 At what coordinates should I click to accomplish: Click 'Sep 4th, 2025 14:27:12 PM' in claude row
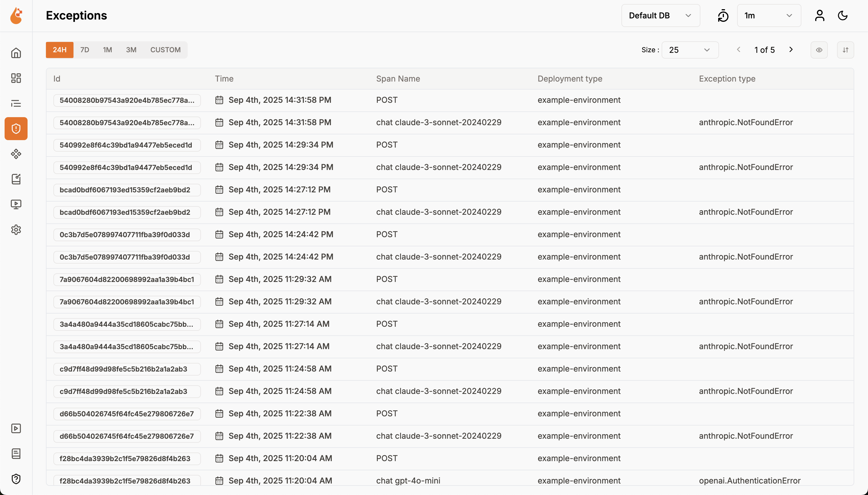pyautogui.click(x=279, y=212)
